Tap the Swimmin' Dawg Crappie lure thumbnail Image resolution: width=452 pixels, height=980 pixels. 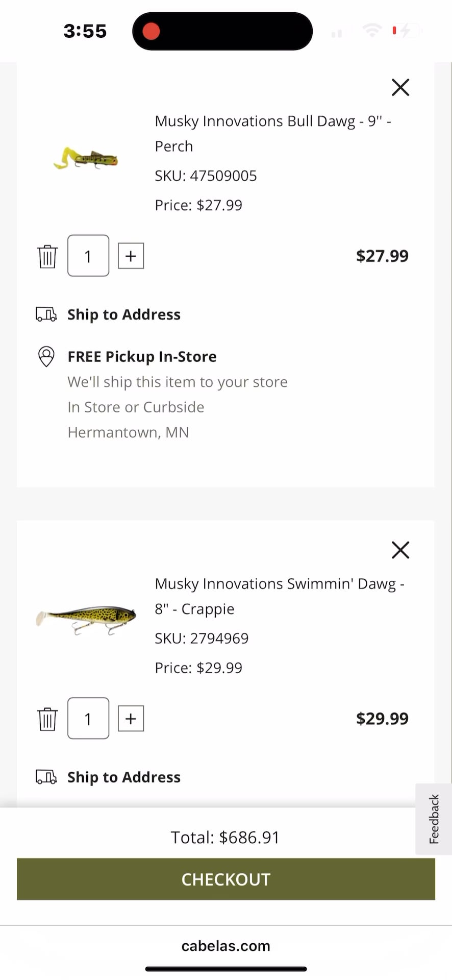(86, 618)
